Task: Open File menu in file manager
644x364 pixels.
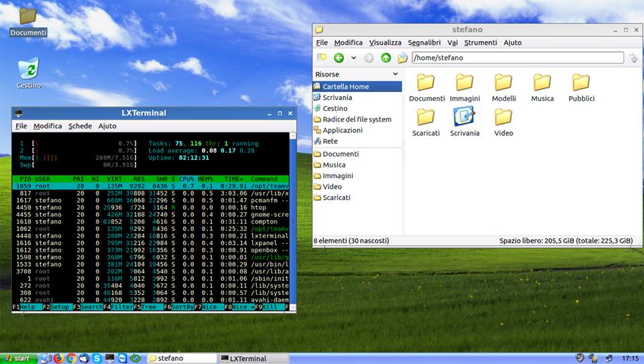Action: [321, 42]
